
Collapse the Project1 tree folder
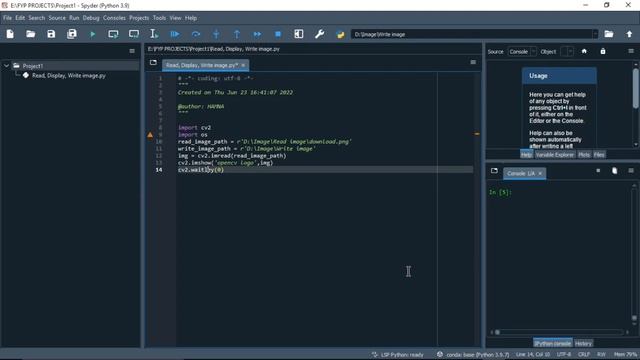point(7,66)
